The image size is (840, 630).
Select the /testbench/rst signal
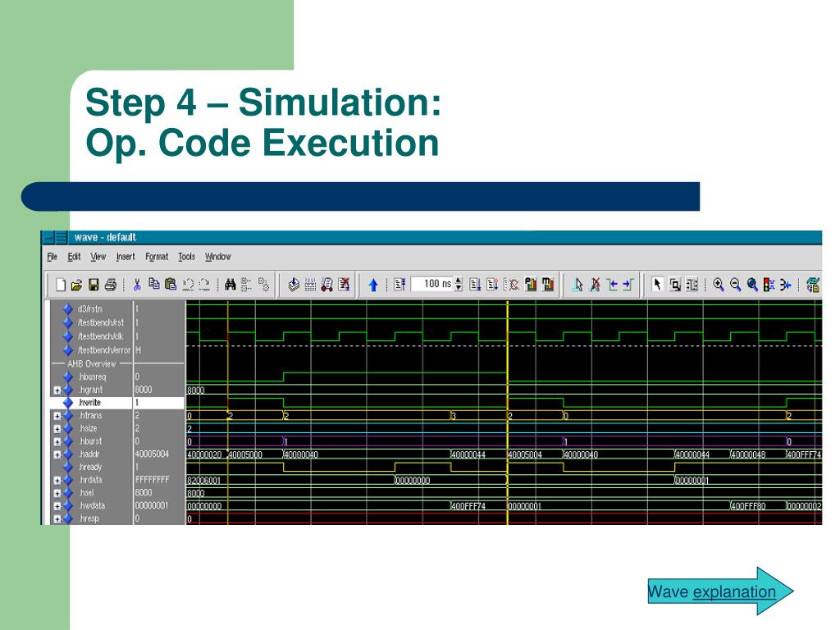coord(100,322)
